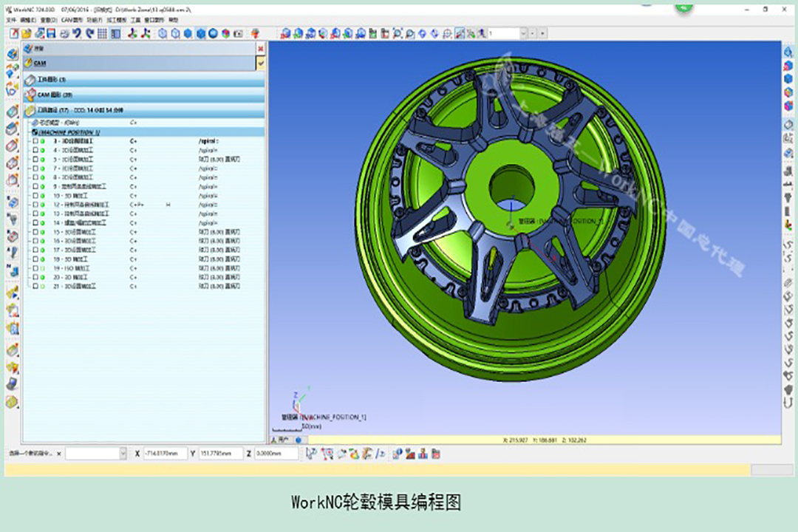Click the camera snapshot icon in the toolbar
The image size is (798, 532).
point(238,33)
